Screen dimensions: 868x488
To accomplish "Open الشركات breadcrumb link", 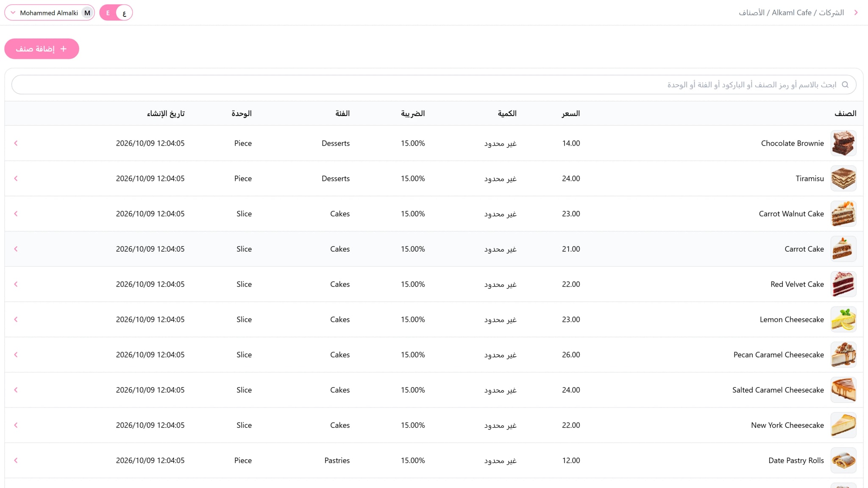I will (831, 13).
